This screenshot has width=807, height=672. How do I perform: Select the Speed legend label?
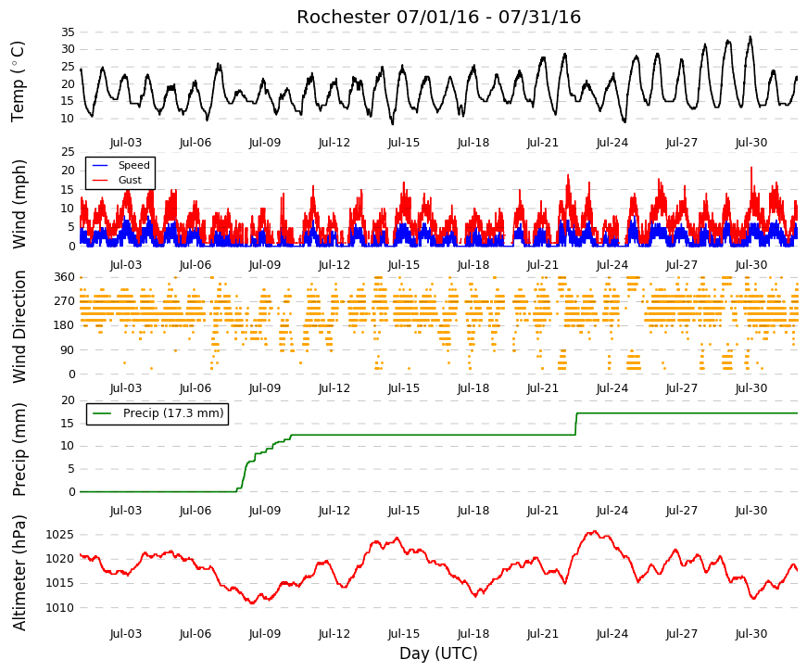point(133,165)
